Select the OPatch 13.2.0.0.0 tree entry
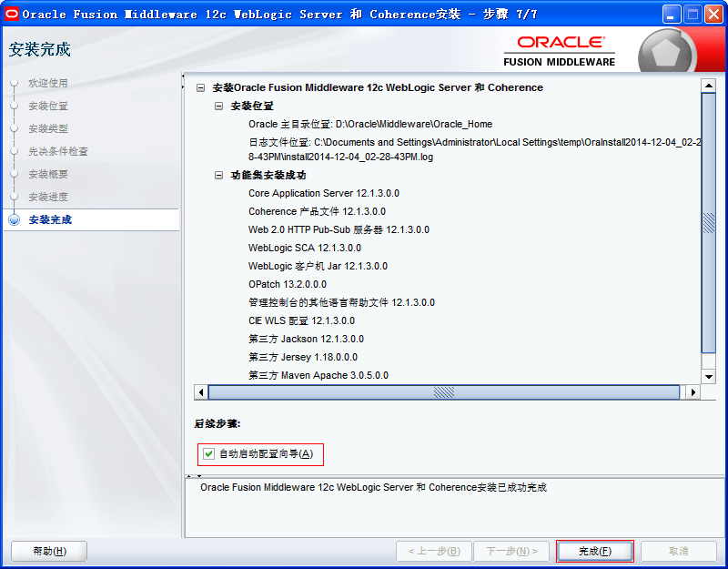728x569 pixels. tap(287, 284)
